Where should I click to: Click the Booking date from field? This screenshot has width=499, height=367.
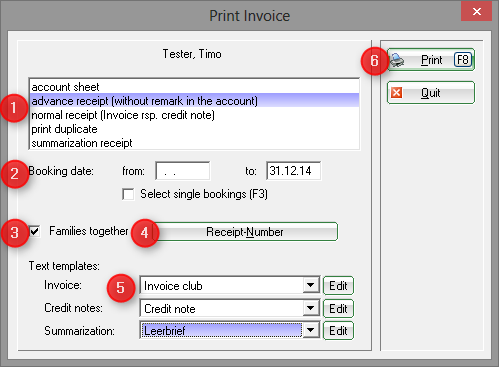pyautogui.click(x=183, y=171)
